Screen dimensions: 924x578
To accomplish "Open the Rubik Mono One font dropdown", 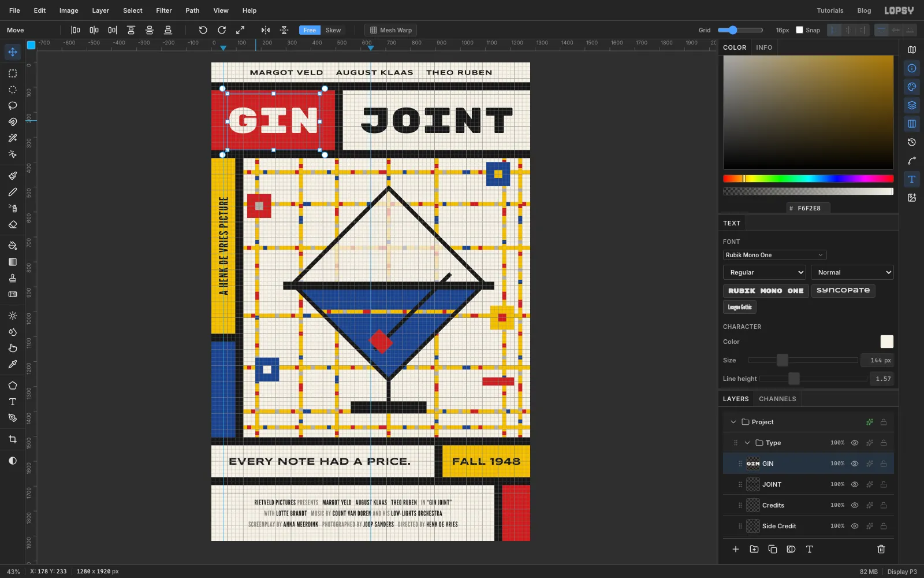I will [774, 255].
